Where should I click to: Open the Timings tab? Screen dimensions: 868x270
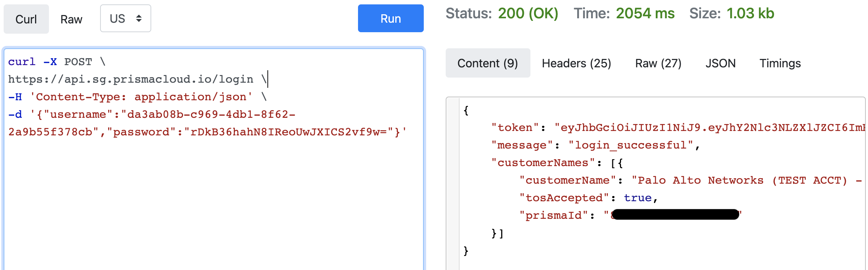780,63
